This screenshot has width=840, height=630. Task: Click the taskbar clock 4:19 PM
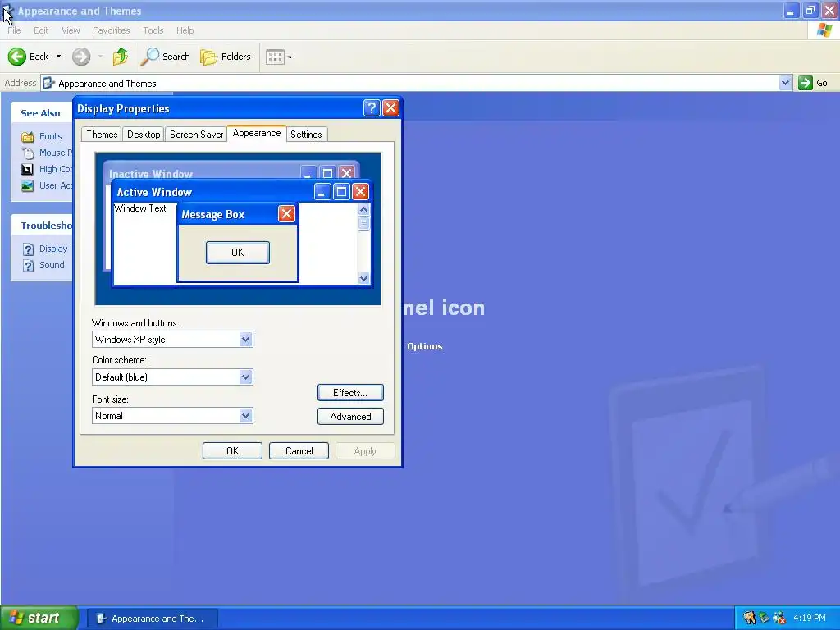(810, 619)
